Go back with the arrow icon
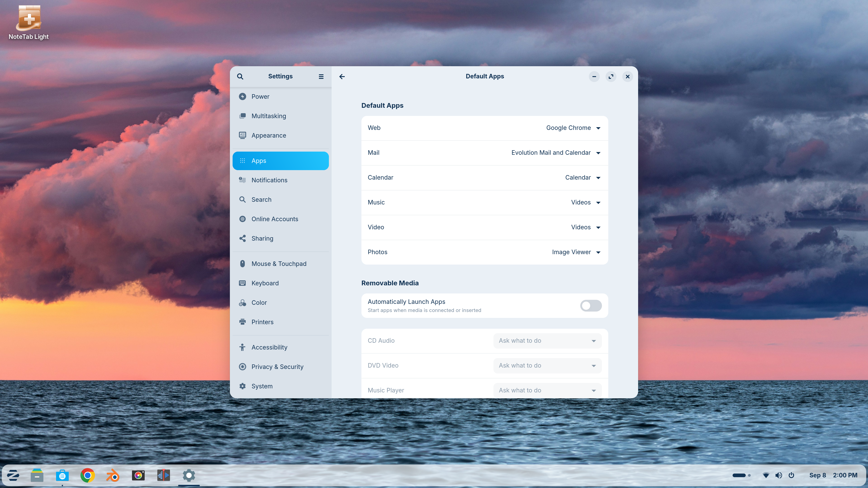This screenshot has width=868, height=488. [x=342, y=76]
